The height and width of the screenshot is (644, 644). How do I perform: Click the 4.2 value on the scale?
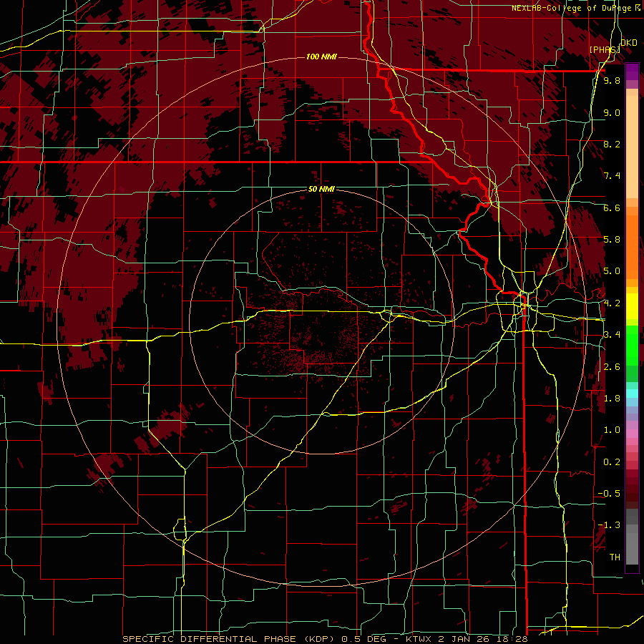612,303
